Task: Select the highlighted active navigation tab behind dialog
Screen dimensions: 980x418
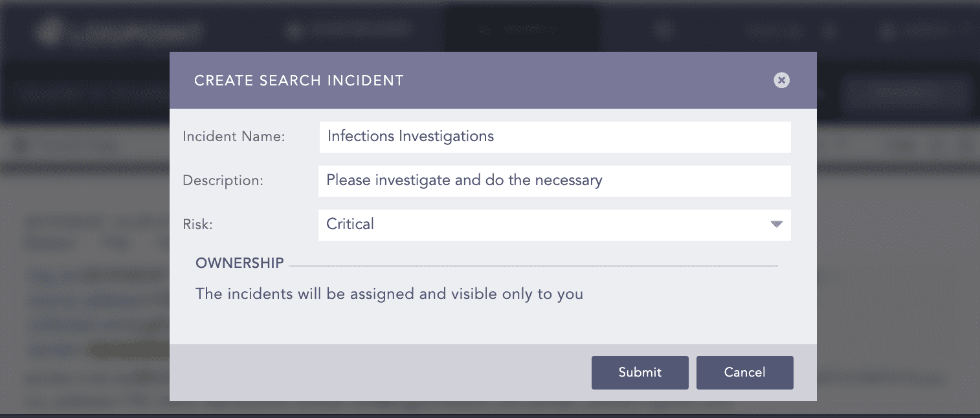Action: (521, 30)
